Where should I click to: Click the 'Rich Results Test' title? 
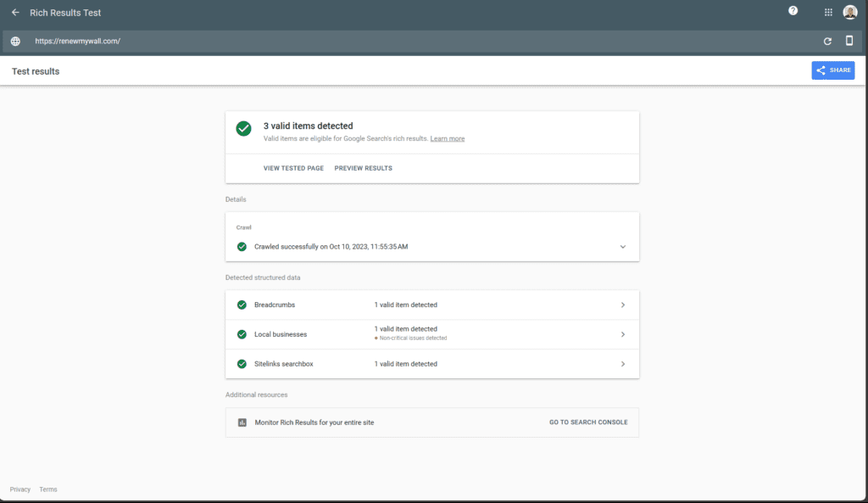coord(65,13)
